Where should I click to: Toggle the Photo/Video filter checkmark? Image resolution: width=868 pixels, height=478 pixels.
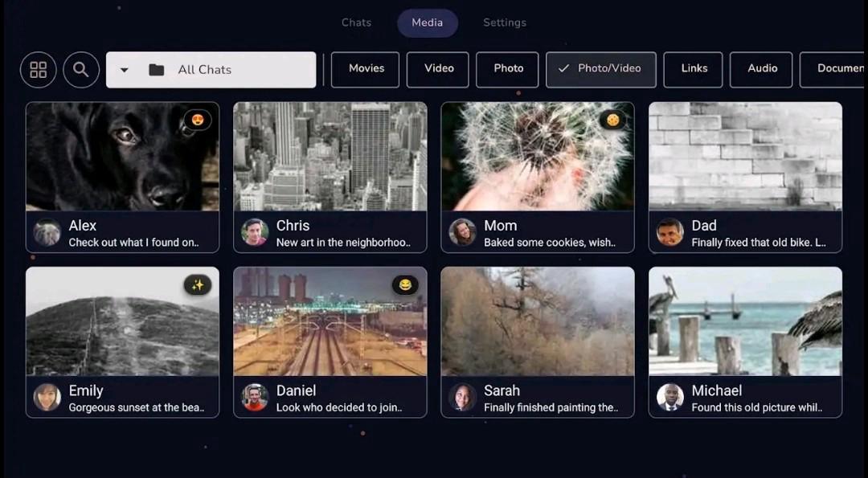point(565,70)
